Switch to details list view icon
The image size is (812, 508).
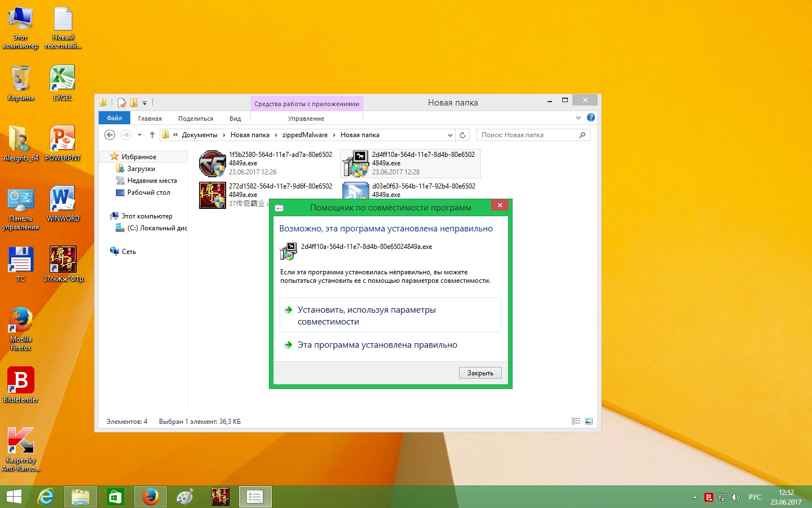tap(576, 421)
